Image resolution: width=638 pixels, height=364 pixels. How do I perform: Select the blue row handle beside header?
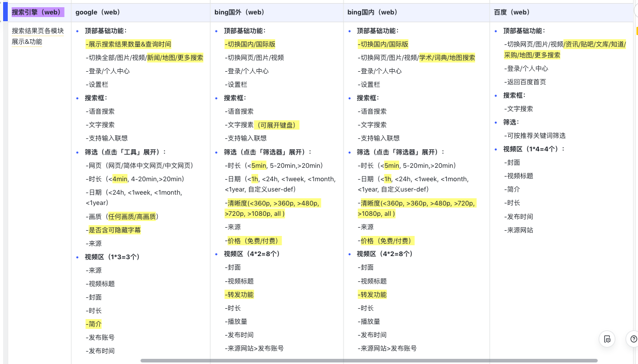click(x=5, y=12)
